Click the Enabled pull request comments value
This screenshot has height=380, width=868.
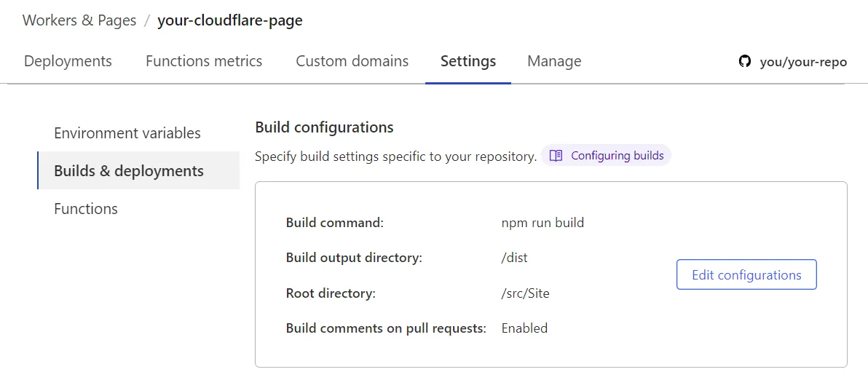click(524, 328)
